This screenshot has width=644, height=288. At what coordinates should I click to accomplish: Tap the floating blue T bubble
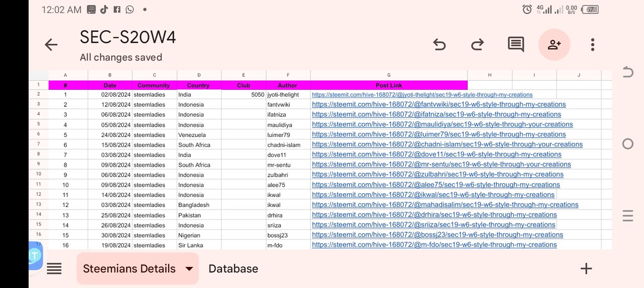click(36, 255)
